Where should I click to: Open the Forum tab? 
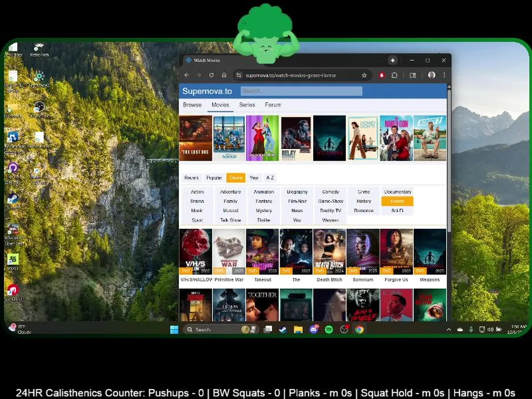[x=273, y=105]
